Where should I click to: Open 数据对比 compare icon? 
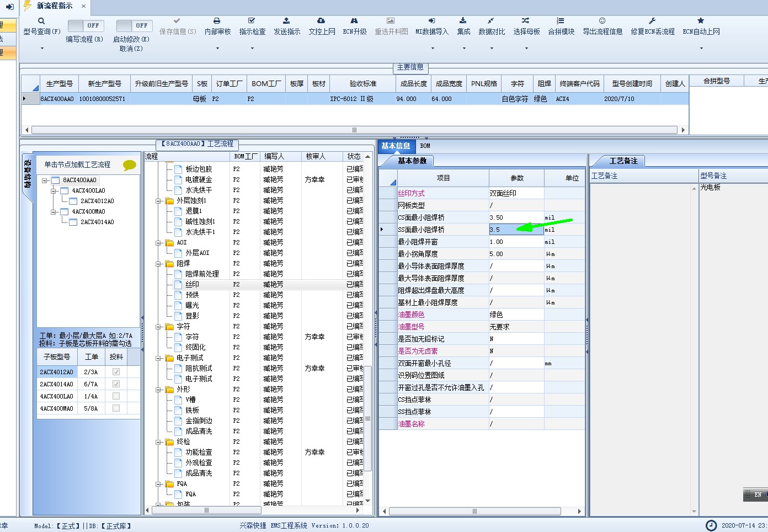click(491, 21)
